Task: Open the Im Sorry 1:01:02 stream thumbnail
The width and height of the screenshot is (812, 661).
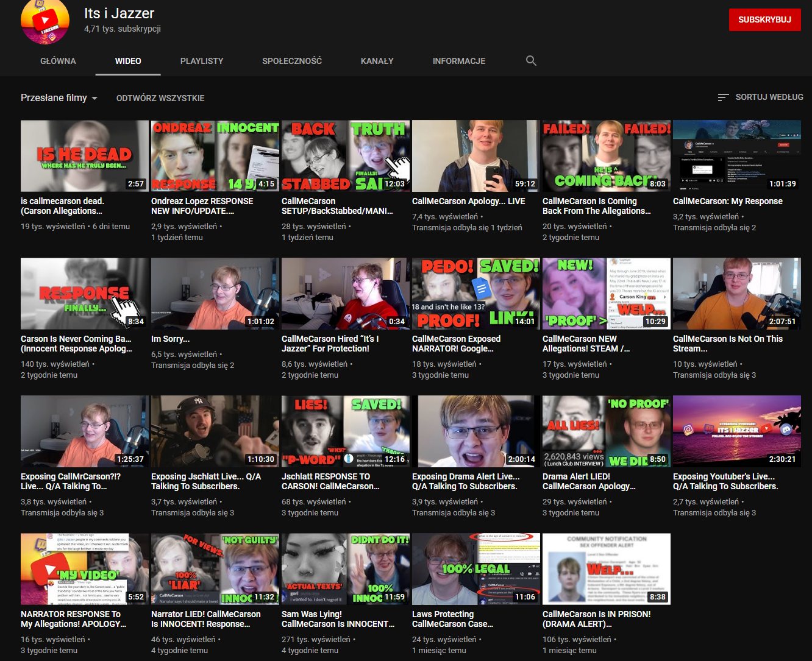Action: (x=215, y=294)
